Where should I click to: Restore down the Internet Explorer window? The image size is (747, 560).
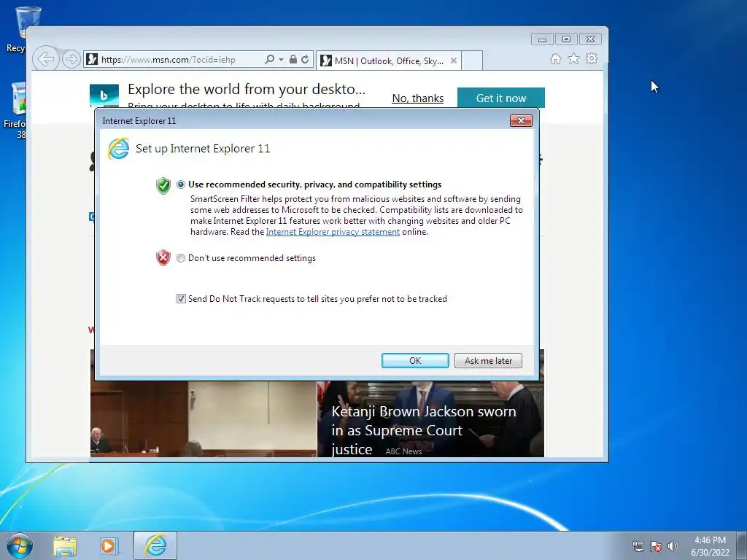click(566, 39)
